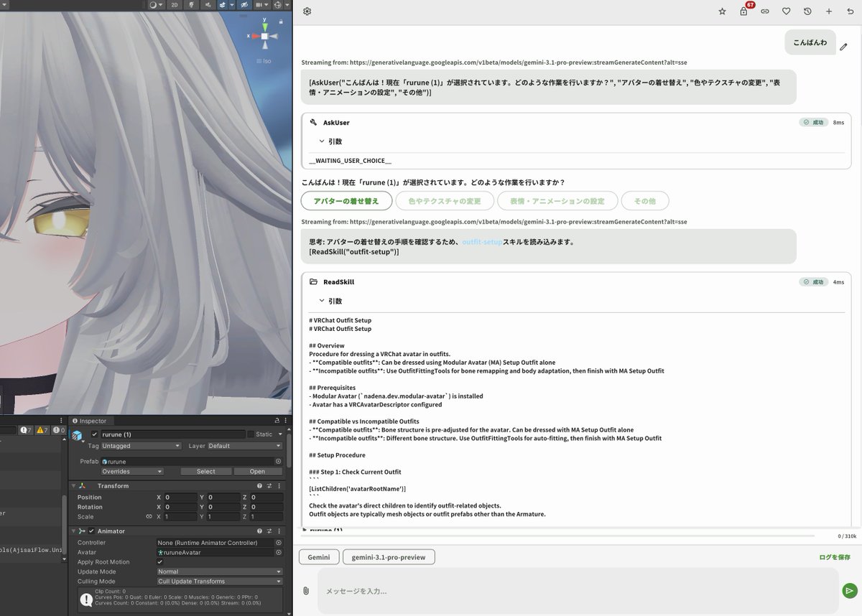Lock the Inspector panel
Viewport: 862px width, 616px height.
tap(277, 421)
